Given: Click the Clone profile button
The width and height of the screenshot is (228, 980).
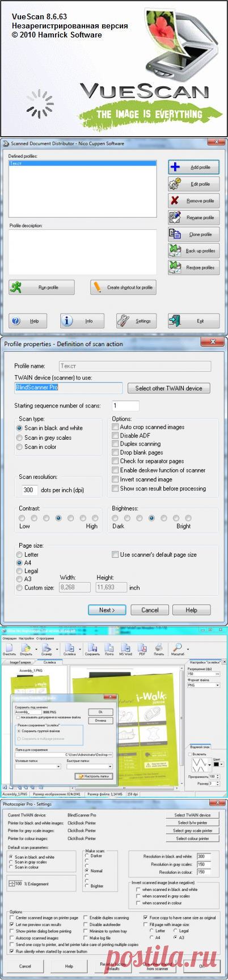Looking at the screenshot, I should [x=193, y=234].
